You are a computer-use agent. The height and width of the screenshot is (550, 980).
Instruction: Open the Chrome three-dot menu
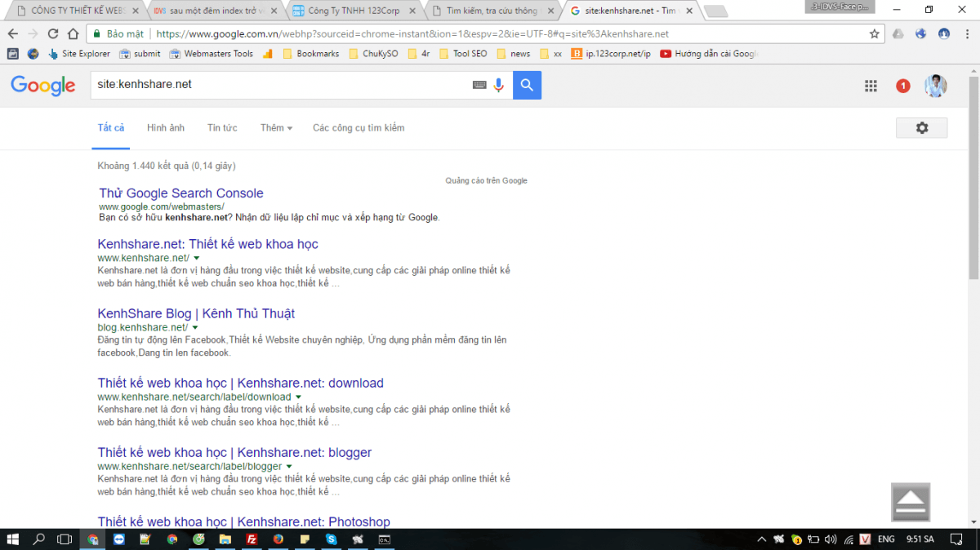(965, 34)
